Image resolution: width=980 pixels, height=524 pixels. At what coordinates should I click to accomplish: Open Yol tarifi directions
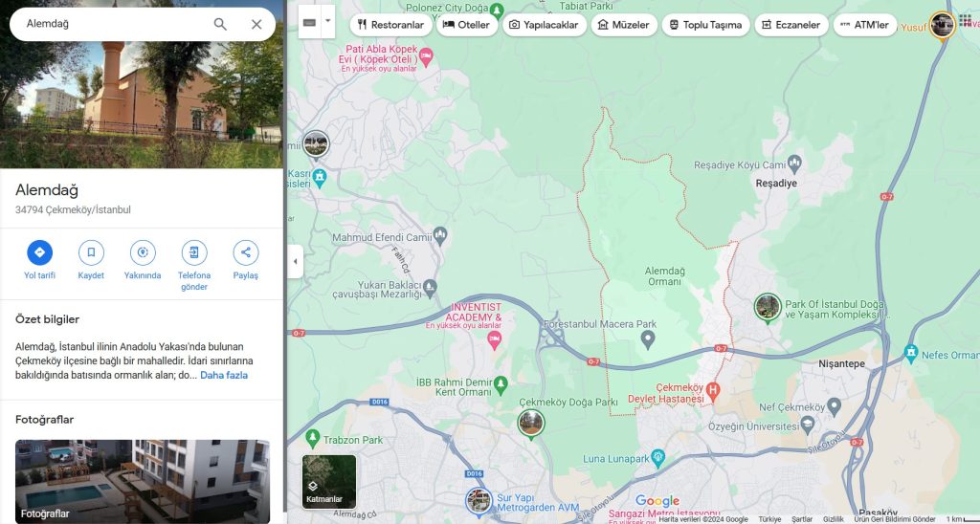point(39,252)
